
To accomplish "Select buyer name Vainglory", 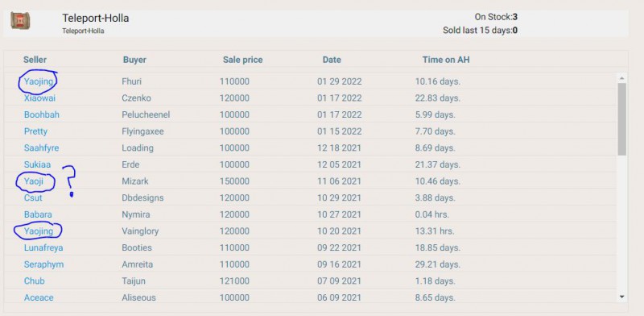I will pyautogui.click(x=140, y=231).
